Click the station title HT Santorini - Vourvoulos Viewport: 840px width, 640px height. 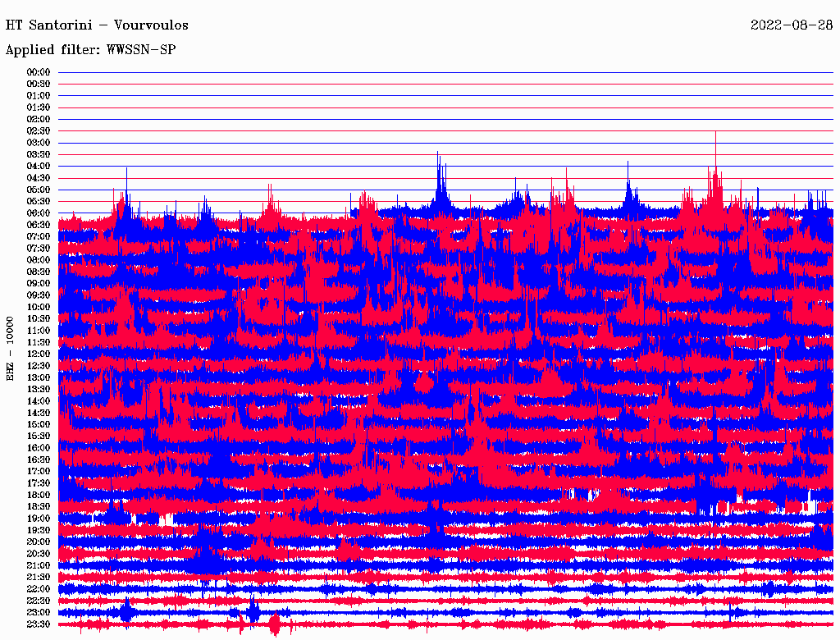pos(97,25)
